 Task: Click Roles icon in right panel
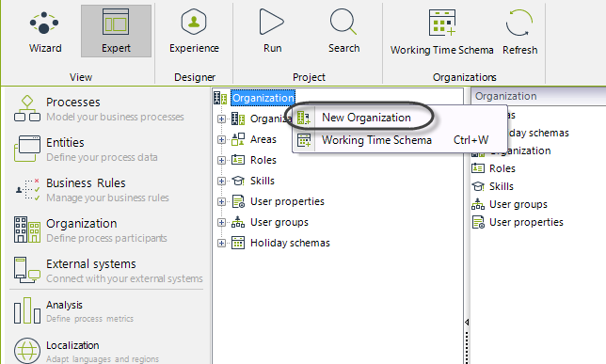pos(478,168)
